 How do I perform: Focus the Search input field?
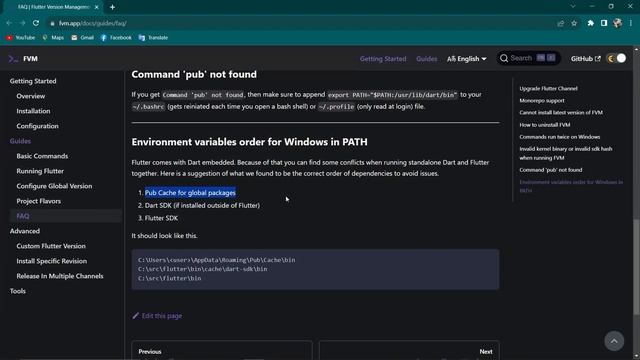pos(528,58)
